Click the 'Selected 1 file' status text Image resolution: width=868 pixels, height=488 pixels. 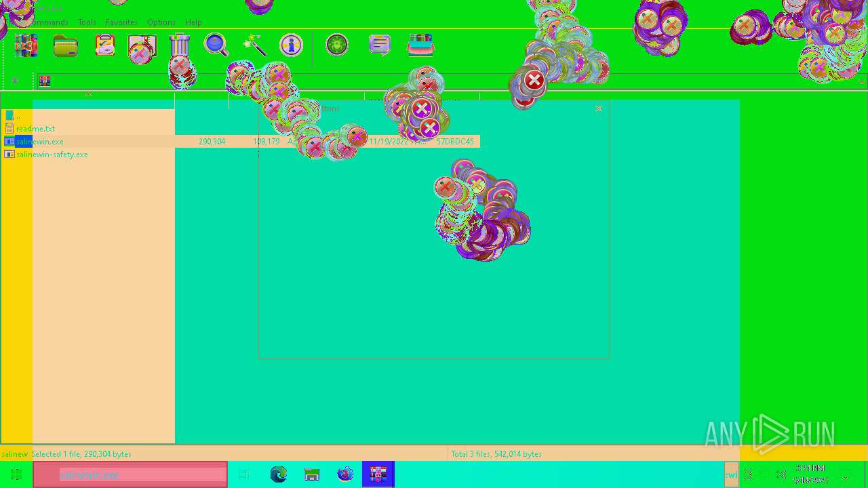[81, 454]
